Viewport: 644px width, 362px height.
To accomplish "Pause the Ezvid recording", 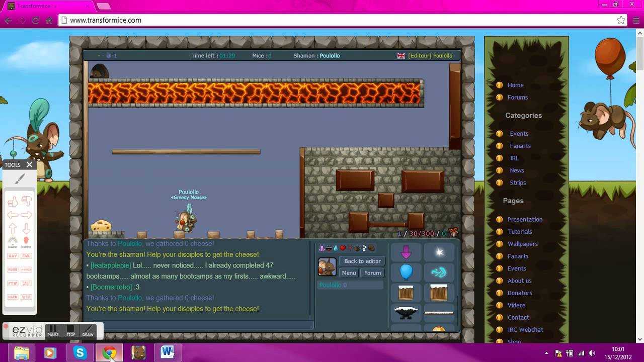I will coord(53,331).
